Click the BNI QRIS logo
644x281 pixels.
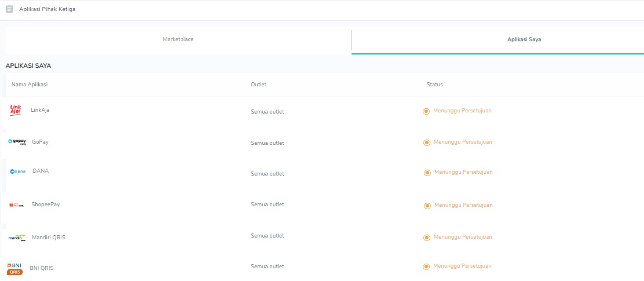[x=14, y=268]
